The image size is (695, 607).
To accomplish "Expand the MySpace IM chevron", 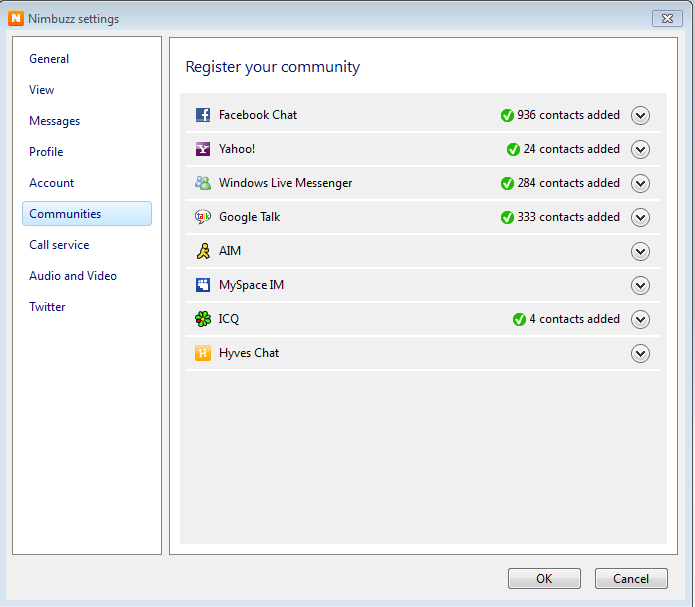I will pos(640,286).
